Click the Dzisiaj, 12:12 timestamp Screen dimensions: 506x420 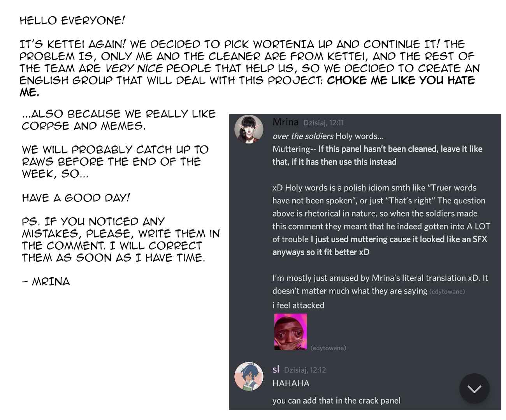[305, 370]
